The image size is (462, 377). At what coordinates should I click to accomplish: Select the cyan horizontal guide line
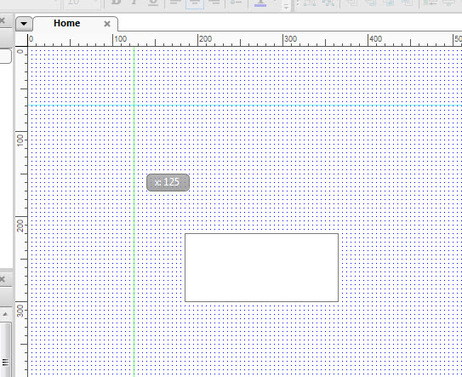coord(245,105)
